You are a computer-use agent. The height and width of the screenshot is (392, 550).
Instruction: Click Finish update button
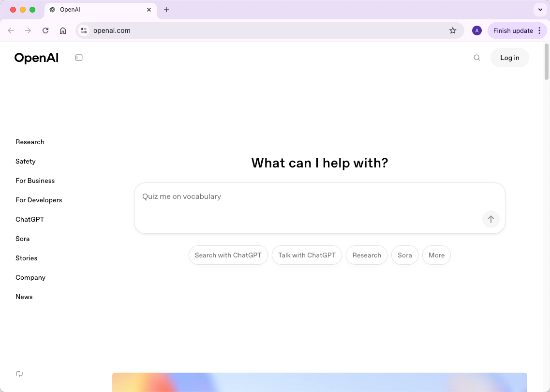tap(513, 30)
